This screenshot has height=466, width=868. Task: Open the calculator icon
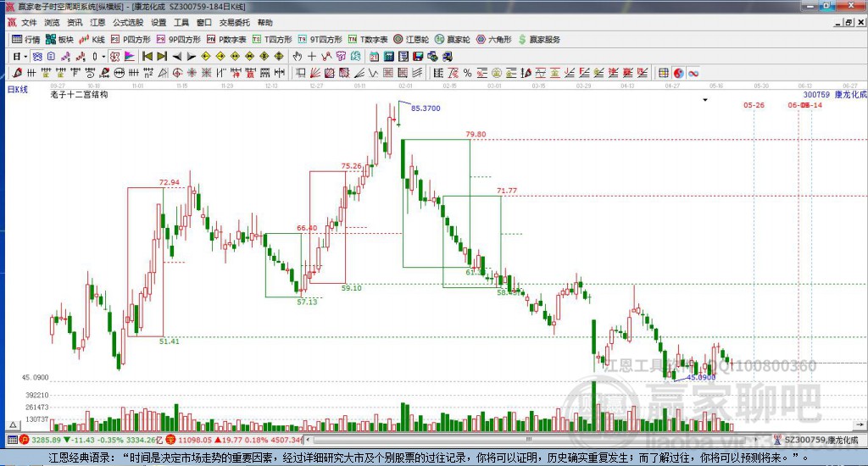[388, 57]
